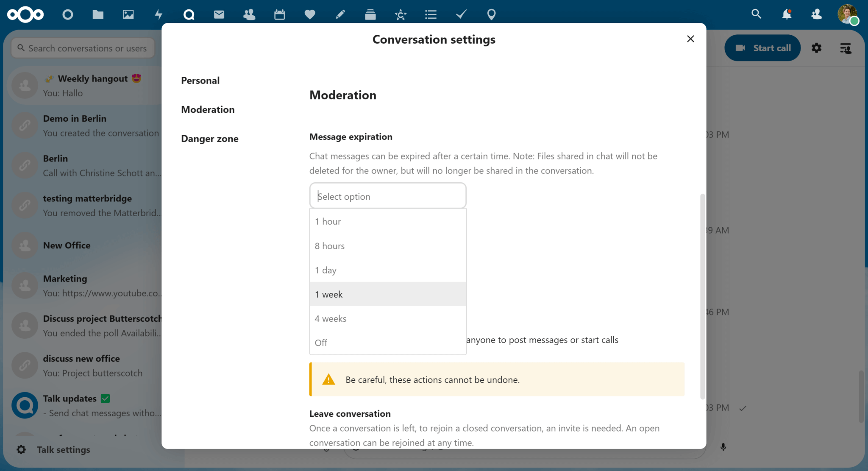Open the Maps app icon
The width and height of the screenshot is (868, 471).
(491, 14)
